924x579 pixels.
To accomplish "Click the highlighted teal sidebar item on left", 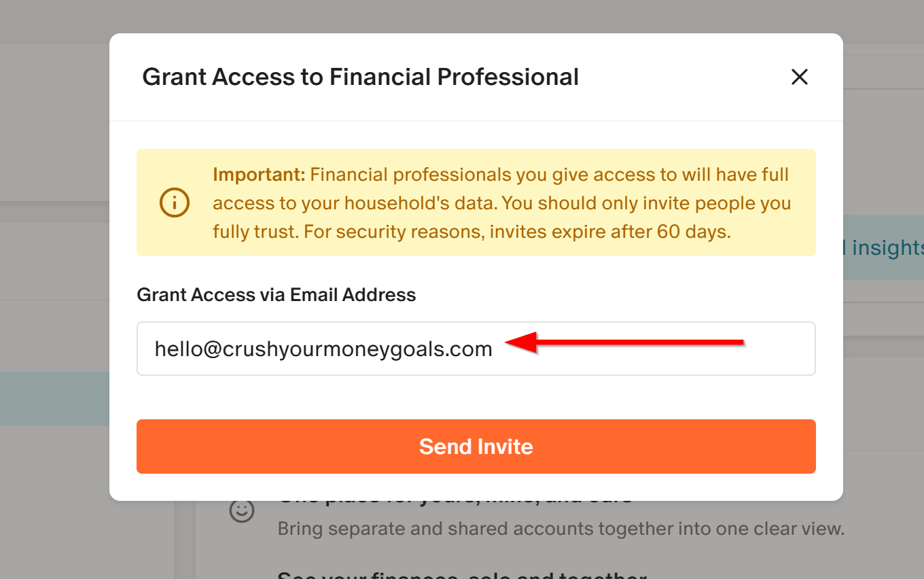I will click(x=54, y=398).
